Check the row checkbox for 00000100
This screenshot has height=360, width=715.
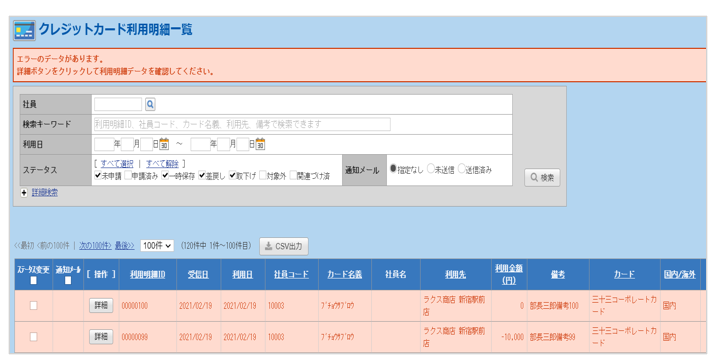(x=33, y=306)
